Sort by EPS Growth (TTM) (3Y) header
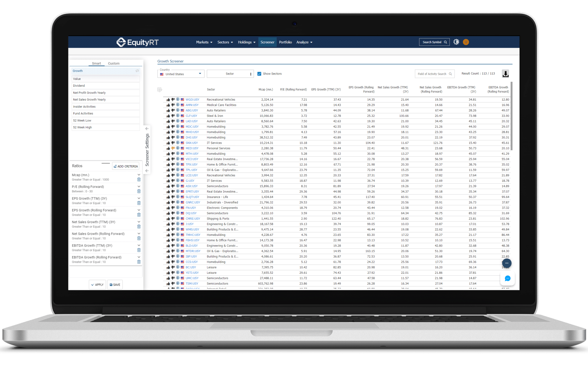 (x=326, y=90)
